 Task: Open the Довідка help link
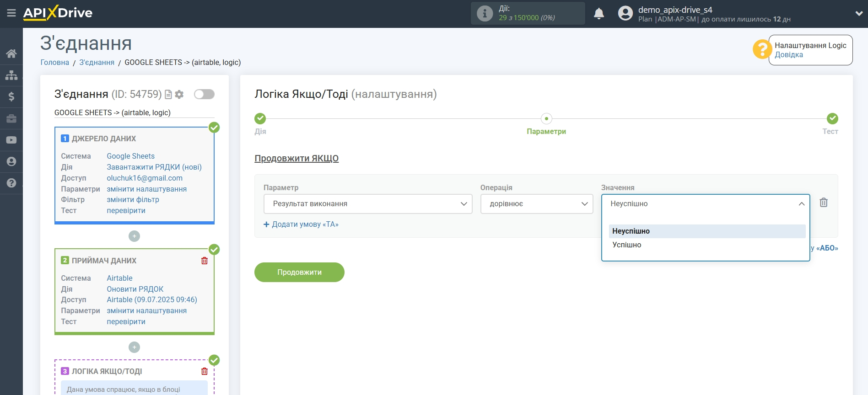pyautogui.click(x=789, y=55)
